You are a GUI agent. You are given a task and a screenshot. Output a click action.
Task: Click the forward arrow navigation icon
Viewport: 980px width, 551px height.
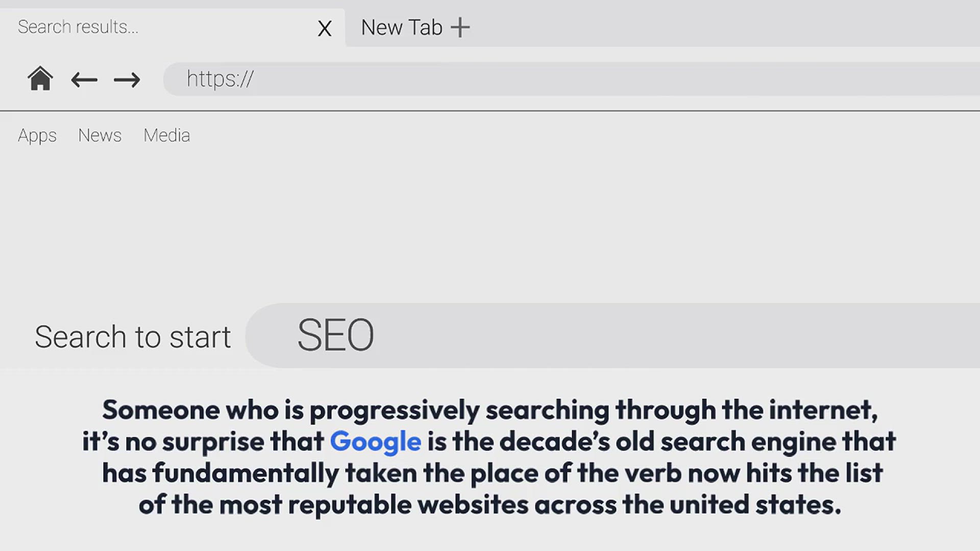click(x=127, y=80)
